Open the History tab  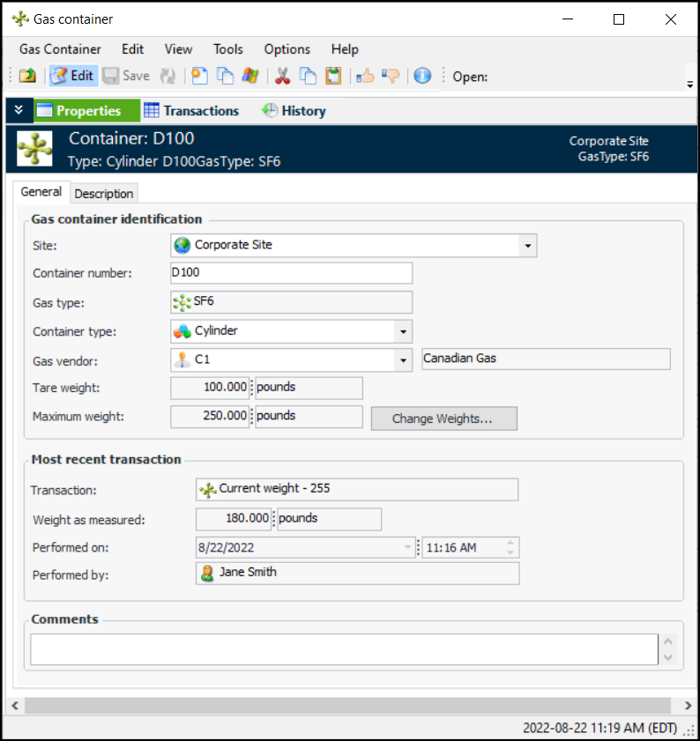294,111
